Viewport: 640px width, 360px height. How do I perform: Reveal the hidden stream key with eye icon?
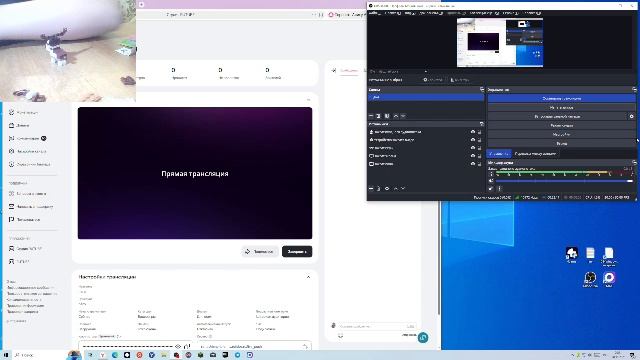point(178,346)
